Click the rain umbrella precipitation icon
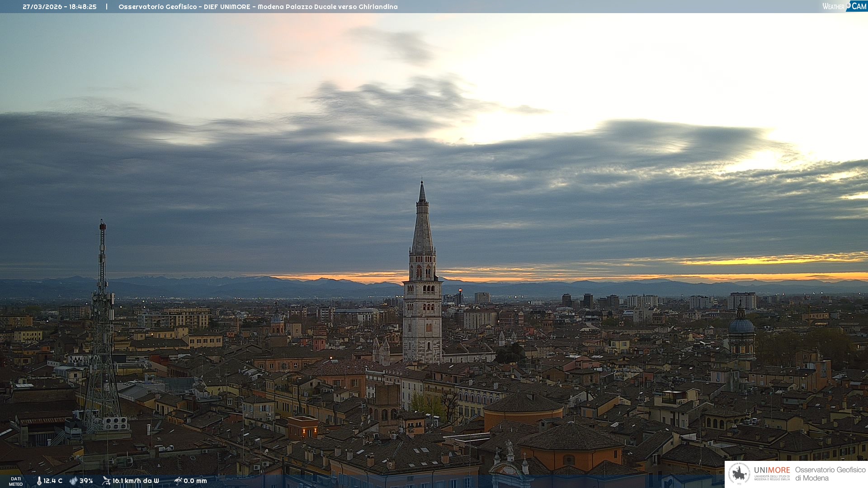Image resolution: width=868 pixels, height=488 pixels. click(178, 481)
